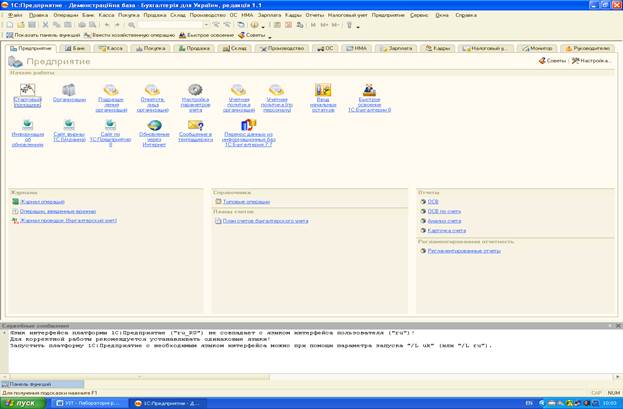Close the Служебные сообщения panel
The height and width of the screenshot is (409, 623).
(618, 326)
